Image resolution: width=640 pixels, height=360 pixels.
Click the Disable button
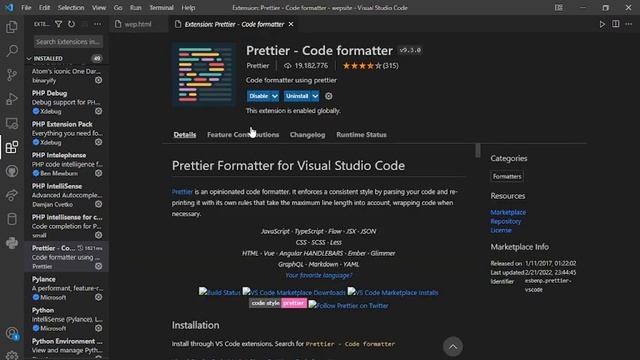click(258, 96)
